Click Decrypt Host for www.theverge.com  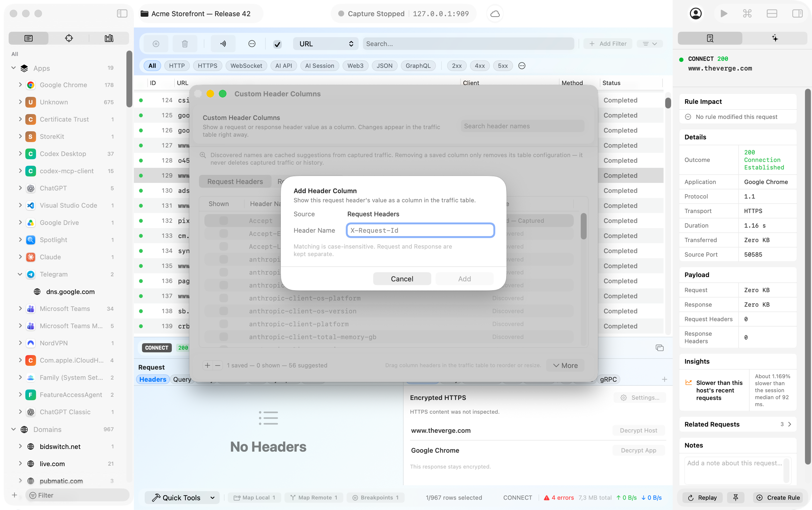pyautogui.click(x=638, y=430)
